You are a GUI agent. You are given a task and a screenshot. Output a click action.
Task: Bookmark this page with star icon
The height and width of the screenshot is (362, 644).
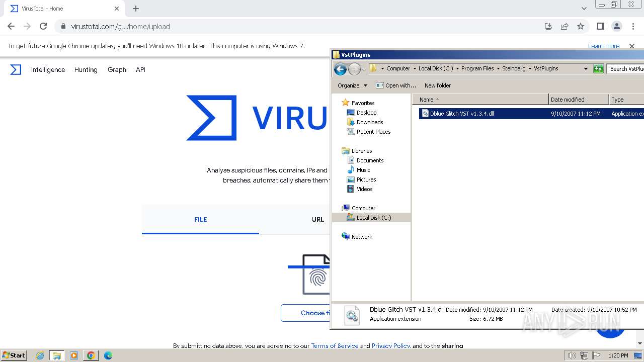(581, 26)
